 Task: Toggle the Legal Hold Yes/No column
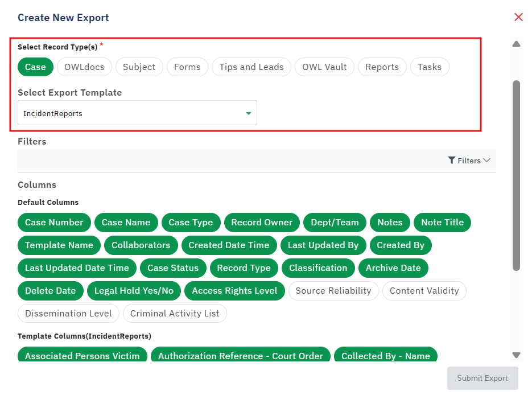pos(134,290)
